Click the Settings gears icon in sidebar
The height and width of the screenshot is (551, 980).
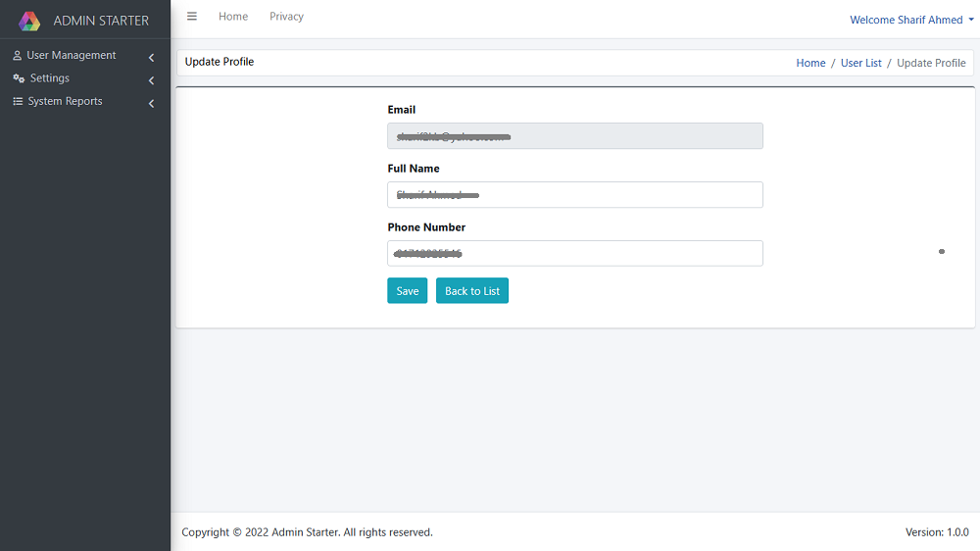(x=19, y=78)
